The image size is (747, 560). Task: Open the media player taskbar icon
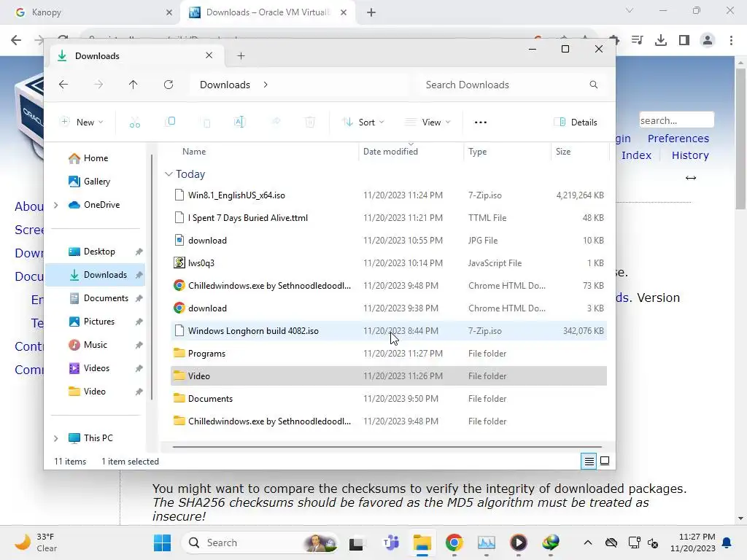[x=519, y=542]
